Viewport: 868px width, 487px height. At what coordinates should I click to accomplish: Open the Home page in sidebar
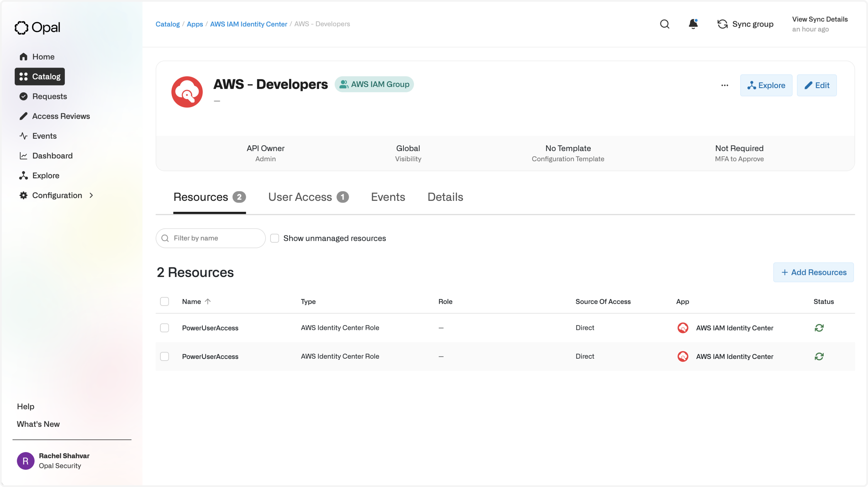coord(37,57)
